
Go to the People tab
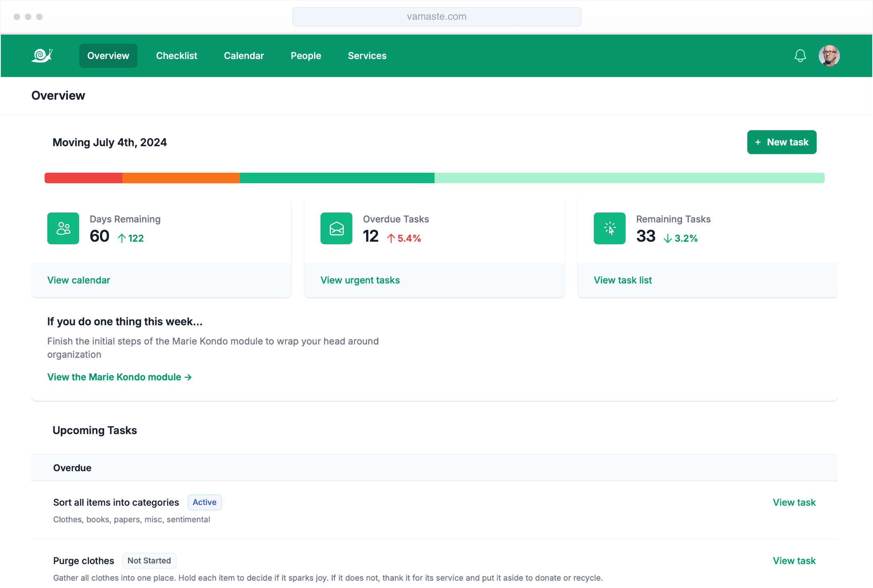(306, 55)
